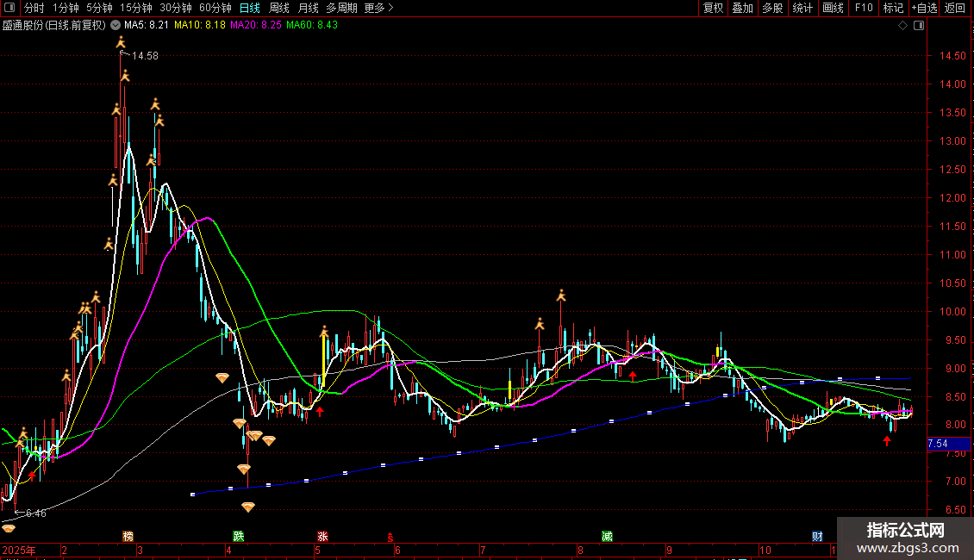Open the 多周期 multi-period option

coord(341,9)
